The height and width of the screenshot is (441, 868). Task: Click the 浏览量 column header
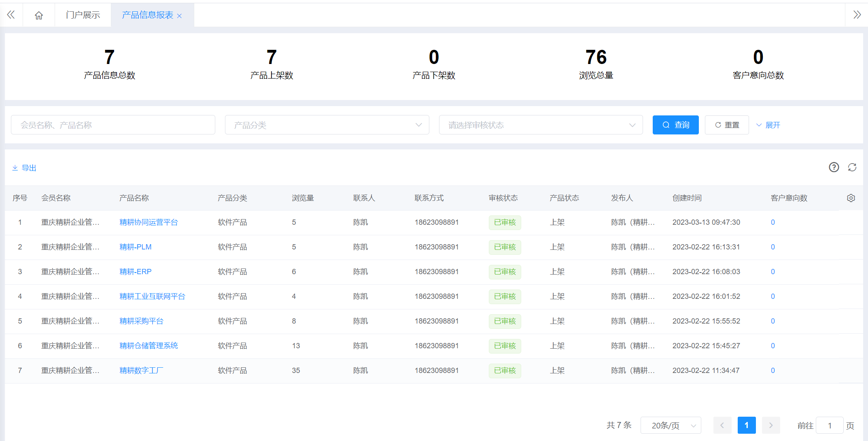[x=303, y=198]
